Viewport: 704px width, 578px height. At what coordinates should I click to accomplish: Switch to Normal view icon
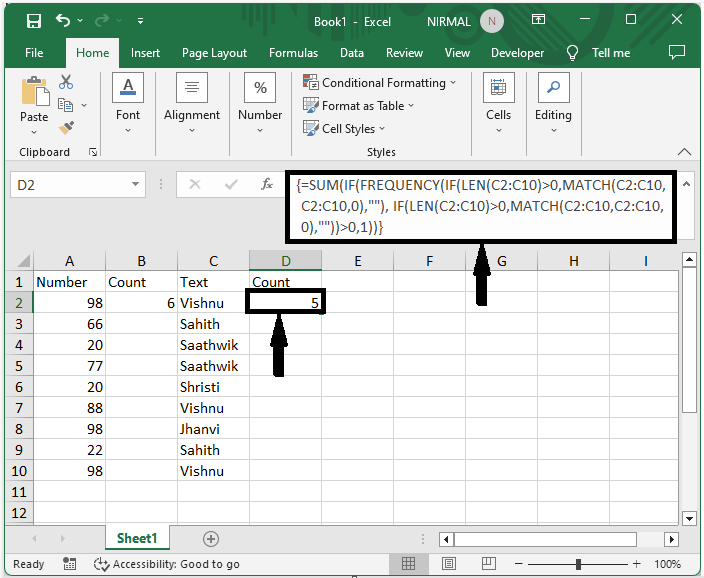[x=408, y=564]
